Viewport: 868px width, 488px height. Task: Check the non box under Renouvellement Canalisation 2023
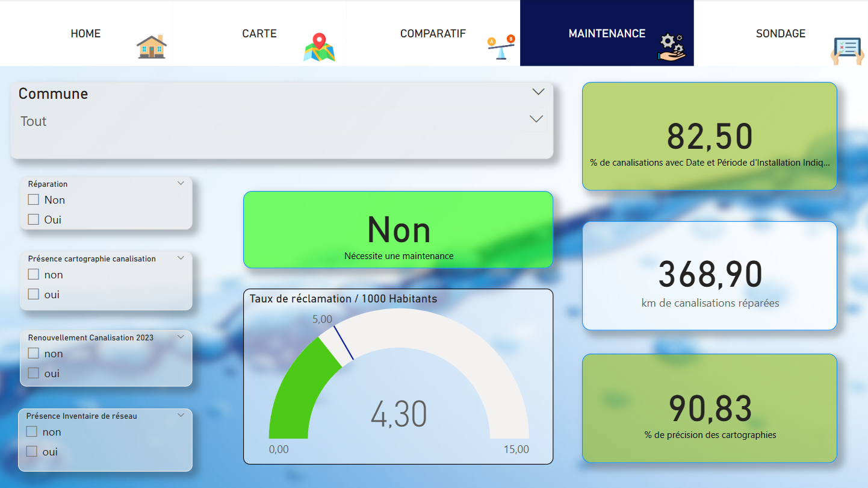[34, 354]
